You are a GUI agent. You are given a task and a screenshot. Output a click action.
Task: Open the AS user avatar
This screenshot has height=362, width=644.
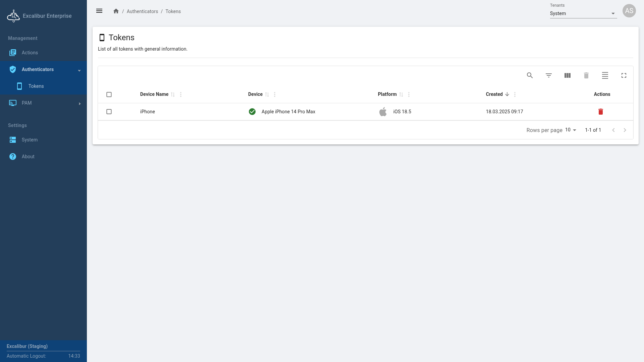(x=629, y=11)
